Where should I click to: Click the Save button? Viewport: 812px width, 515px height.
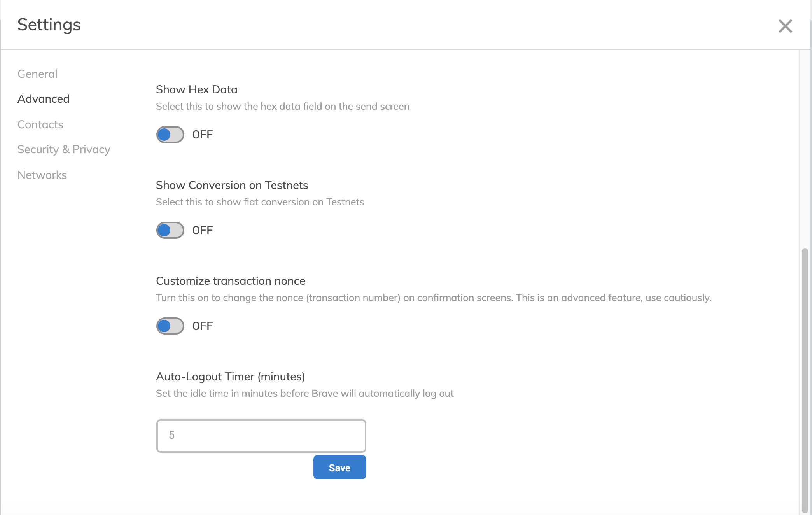click(339, 468)
